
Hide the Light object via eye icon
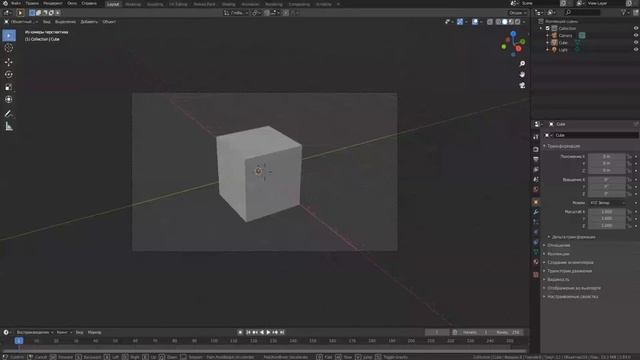pos(636,49)
